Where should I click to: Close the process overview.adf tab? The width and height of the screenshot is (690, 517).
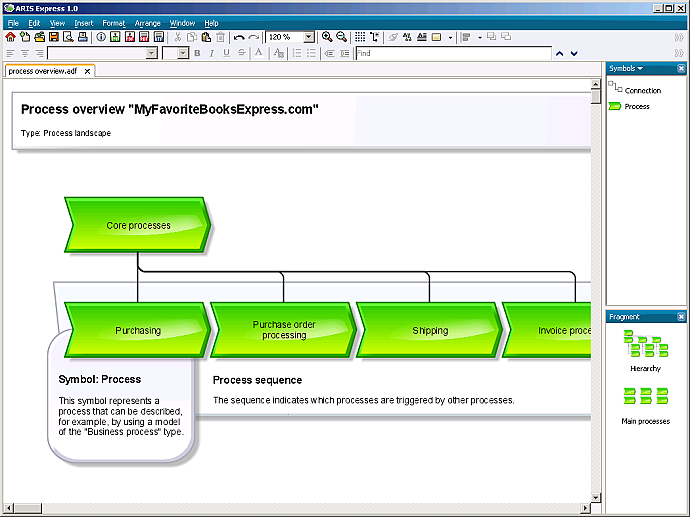point(88,71)
